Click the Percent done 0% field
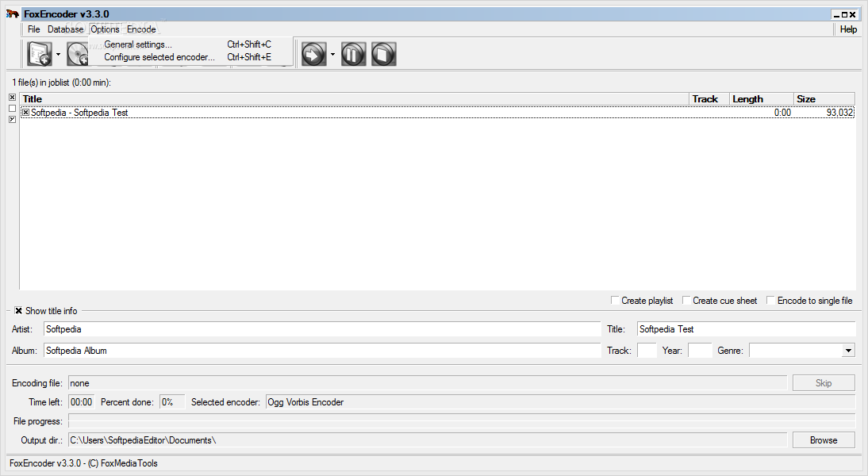This screenshot has width=868, height=476. [172, 402]
